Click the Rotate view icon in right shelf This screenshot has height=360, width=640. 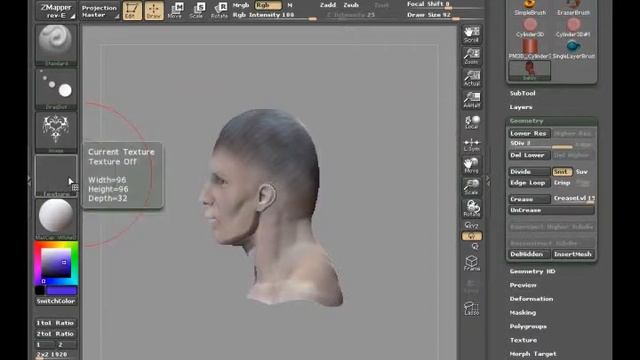[471, 208]
